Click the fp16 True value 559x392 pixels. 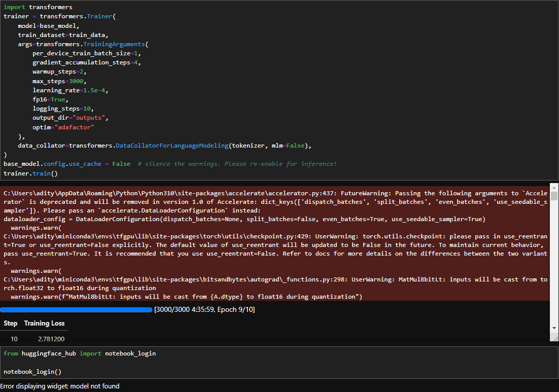(x=57, y=99)
